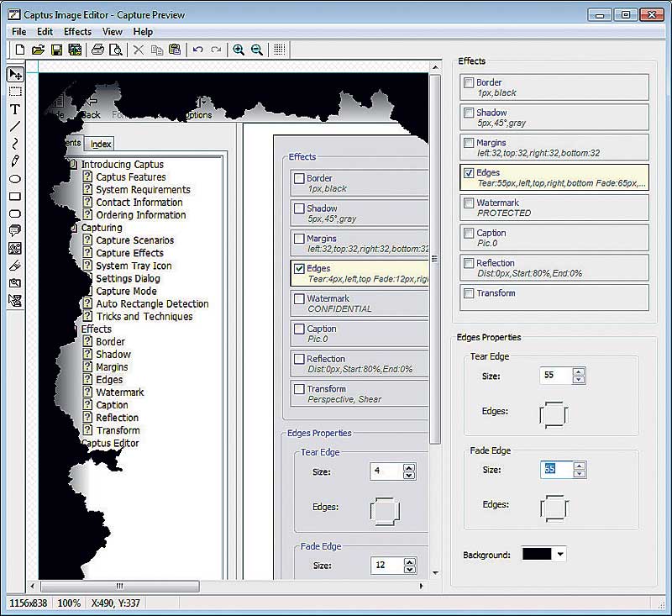Select the Ellipse tool
Image resolution: width=672 pixels, height=616 pixels.
[15, 179]
